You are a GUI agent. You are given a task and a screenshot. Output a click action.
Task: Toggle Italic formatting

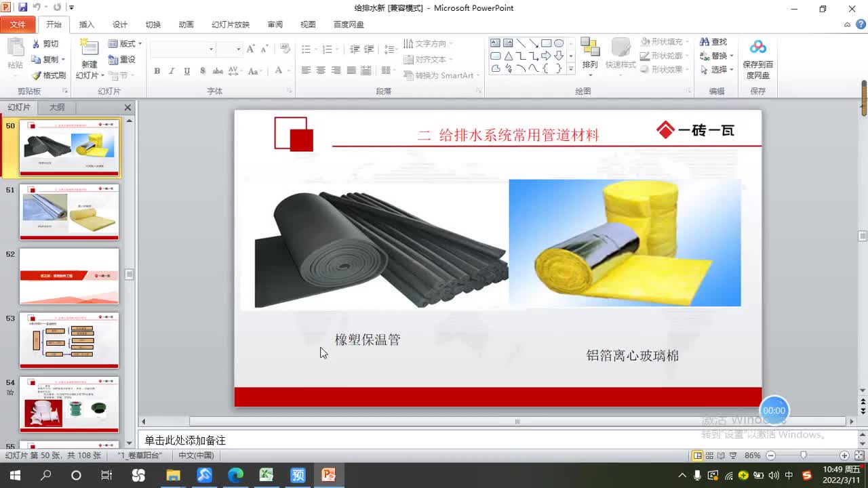(172, 70)
